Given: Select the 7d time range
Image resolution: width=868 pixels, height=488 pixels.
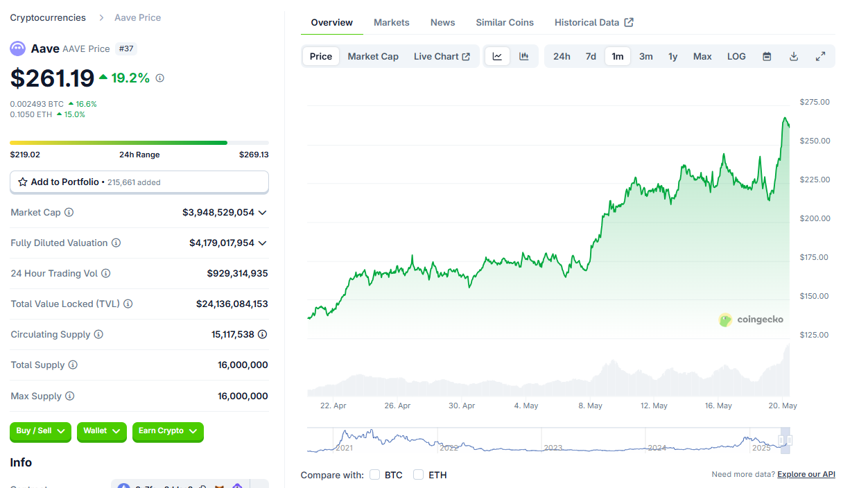Looking at the screenshot, I should (x=591, y=56).
